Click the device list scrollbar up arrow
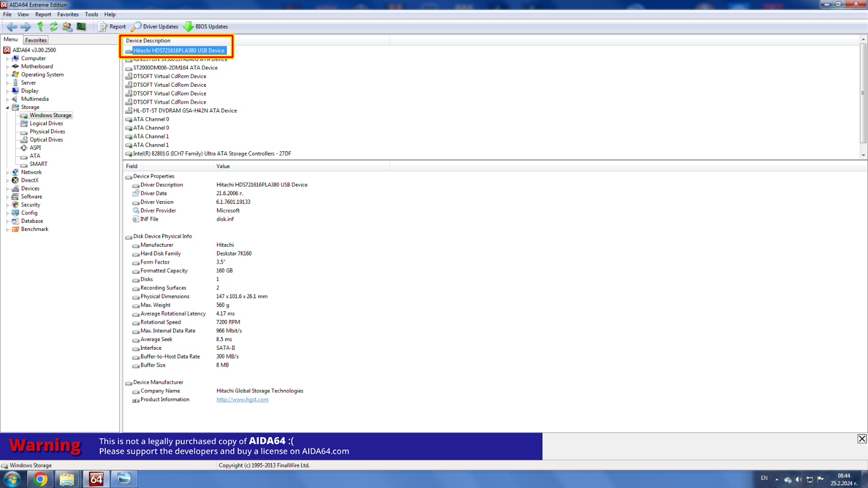 pyautogui.click(x=863, y=40)
